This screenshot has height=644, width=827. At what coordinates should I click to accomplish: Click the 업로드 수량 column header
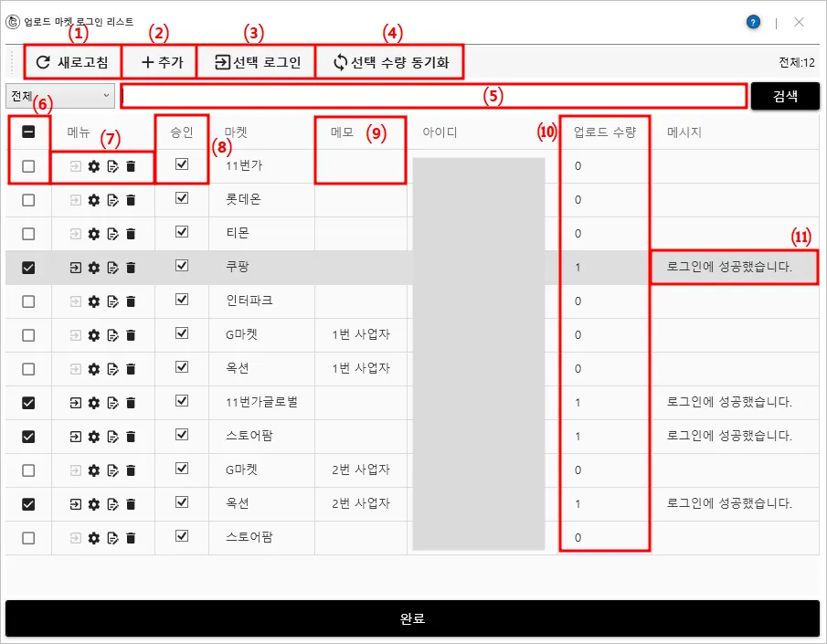coord(605,132)
